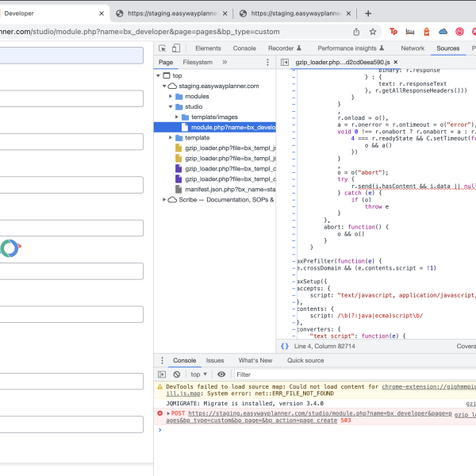Toggle the device toolbar icon

pyautogui.click(x=175, y=48)
